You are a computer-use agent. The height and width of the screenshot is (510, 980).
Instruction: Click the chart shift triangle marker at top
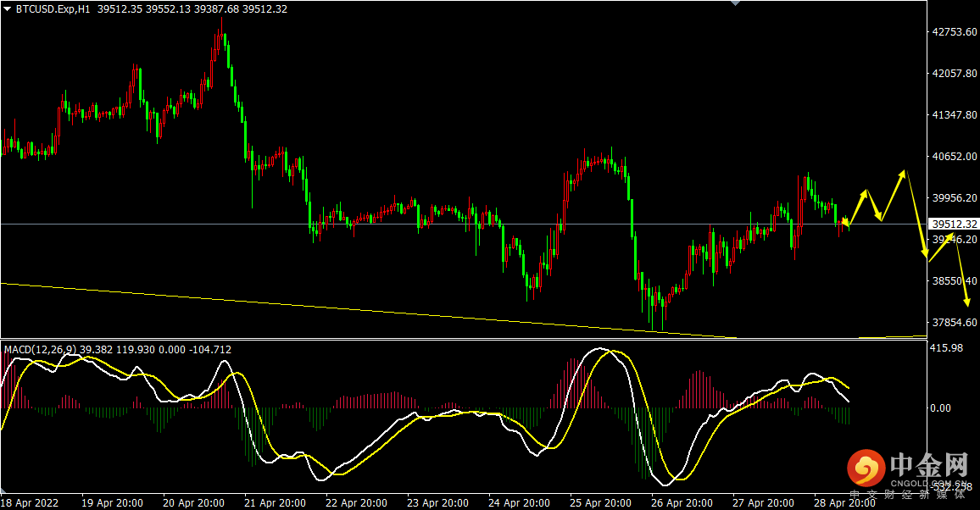736,3
